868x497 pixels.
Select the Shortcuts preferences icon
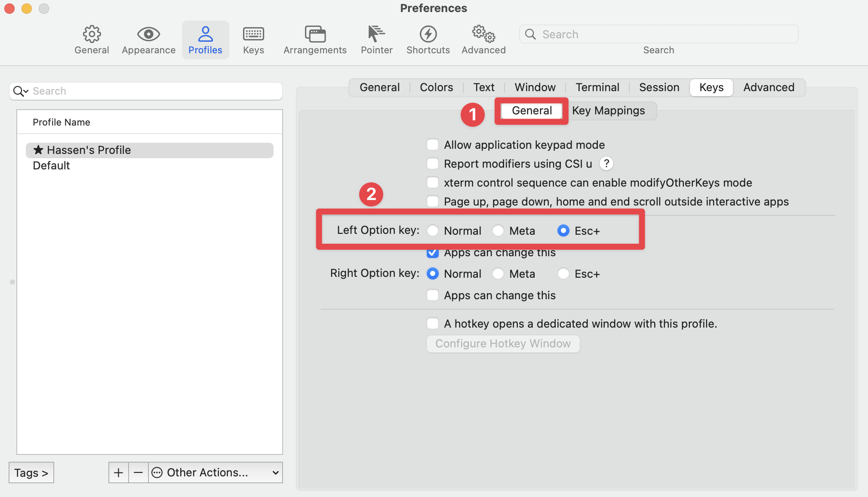click(x=428, y=39)
